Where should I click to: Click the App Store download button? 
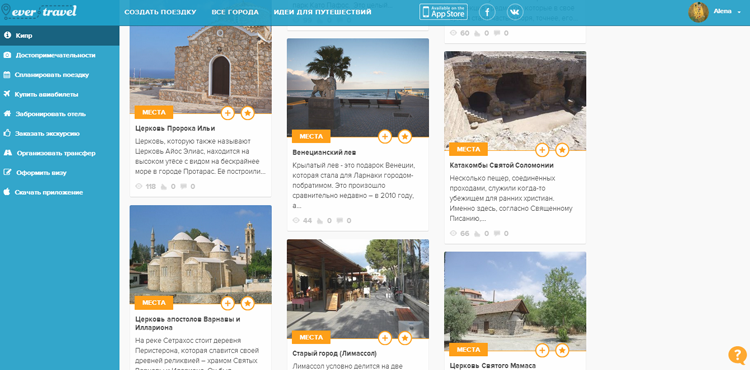(x=443, y=12)
